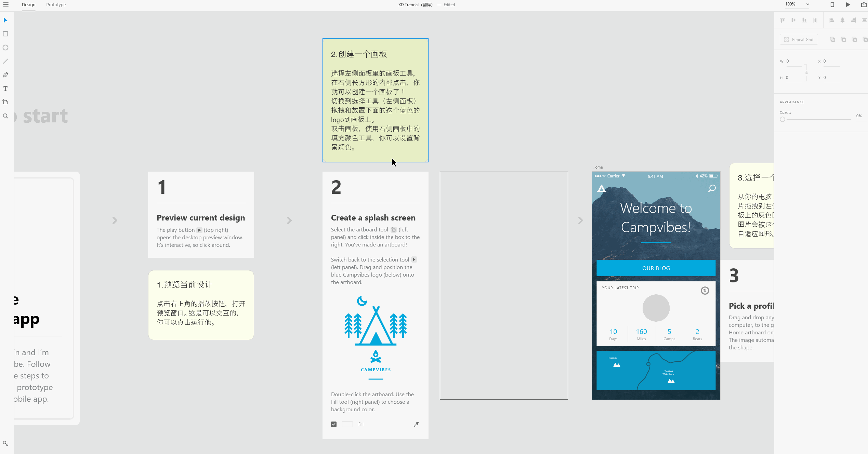868x454 pixels.
Task: Click the desktop preview play button
Action: click(x=848, y=4)
